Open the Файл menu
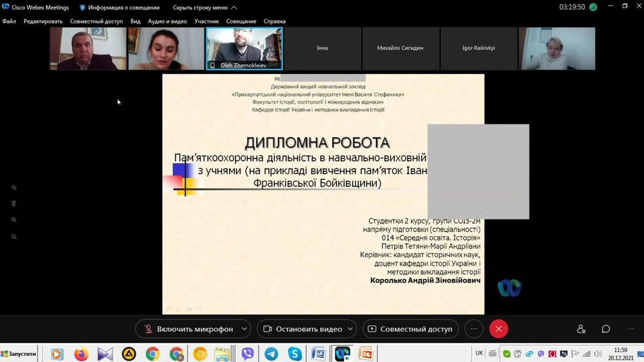This screenshot has height=362, width=644. [9, 21]
